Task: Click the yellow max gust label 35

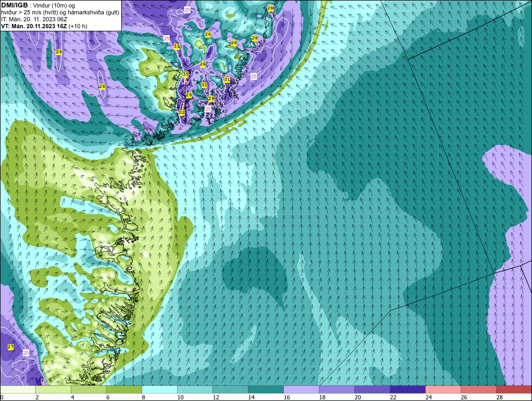Action: 186,74
